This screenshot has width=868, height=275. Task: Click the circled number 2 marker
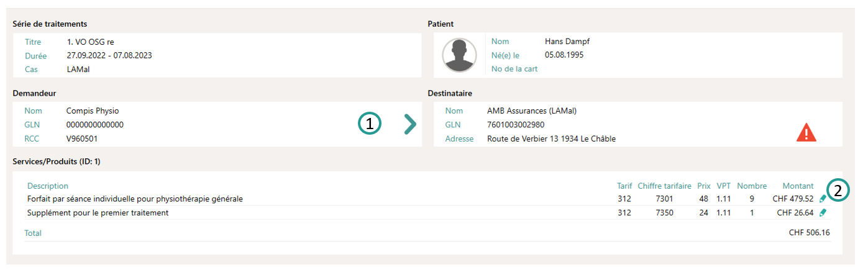pyautogui.click(x=838, y=191)
